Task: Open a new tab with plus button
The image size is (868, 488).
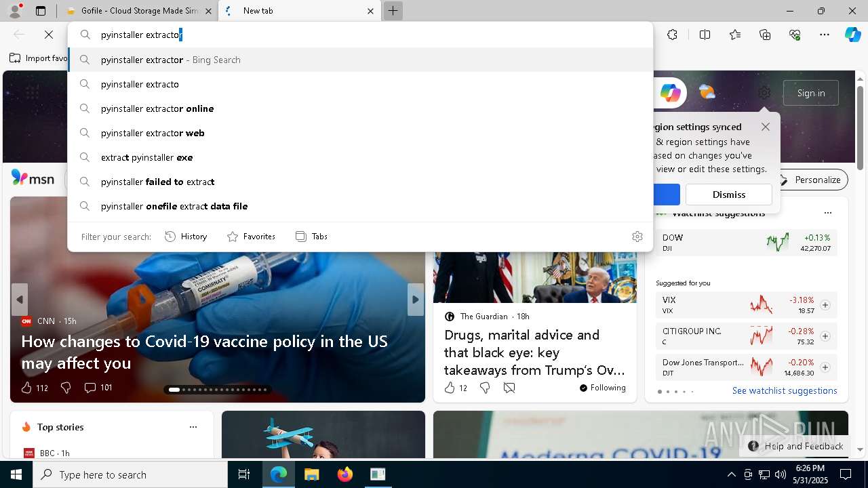Action: (393, 11)
